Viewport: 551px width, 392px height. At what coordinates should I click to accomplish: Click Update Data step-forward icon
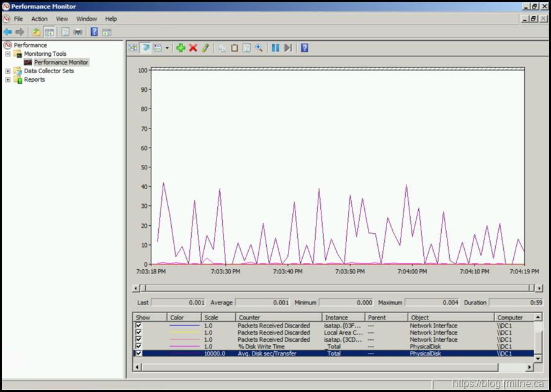pos(288,48)
